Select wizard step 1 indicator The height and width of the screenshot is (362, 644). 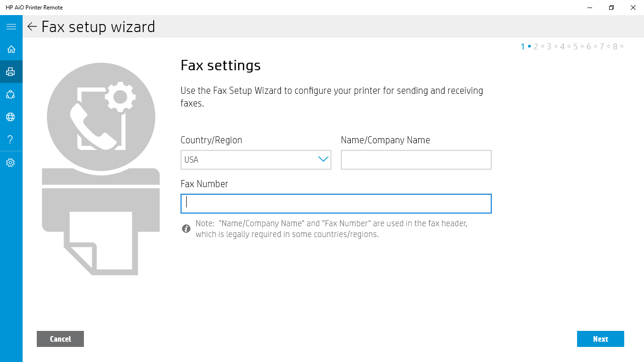pyautogui.click(x=523, y=46)
